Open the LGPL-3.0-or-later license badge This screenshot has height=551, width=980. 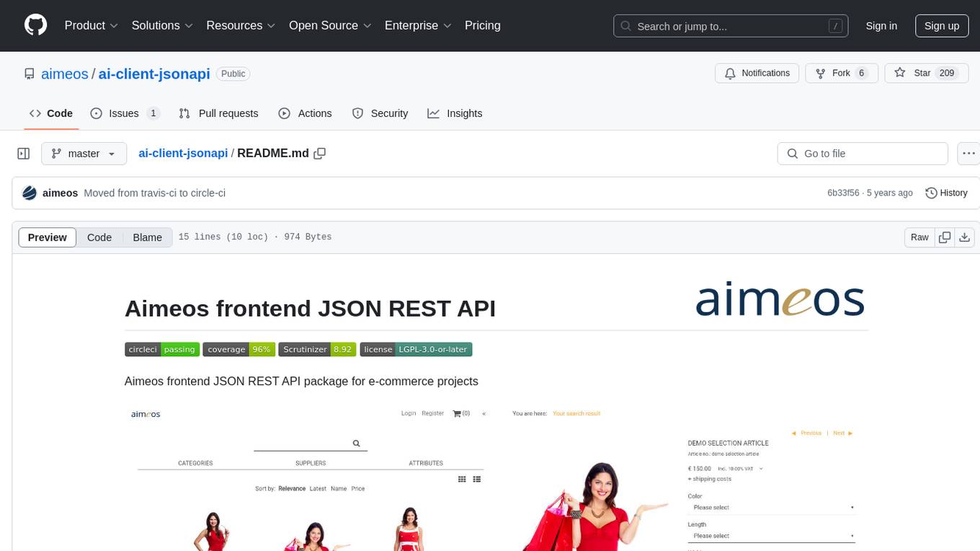[x=416, y=349]
